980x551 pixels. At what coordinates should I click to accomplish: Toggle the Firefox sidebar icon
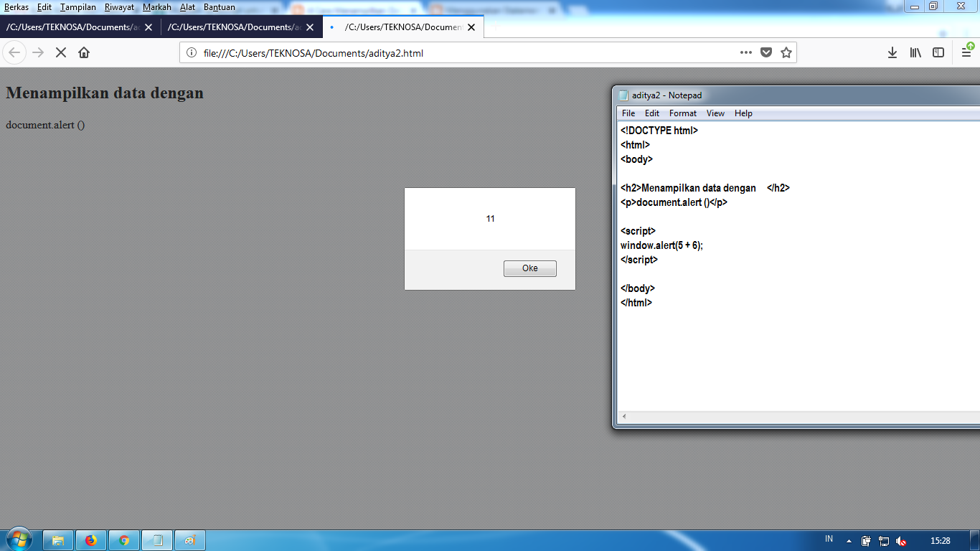[x=938, y=52]
